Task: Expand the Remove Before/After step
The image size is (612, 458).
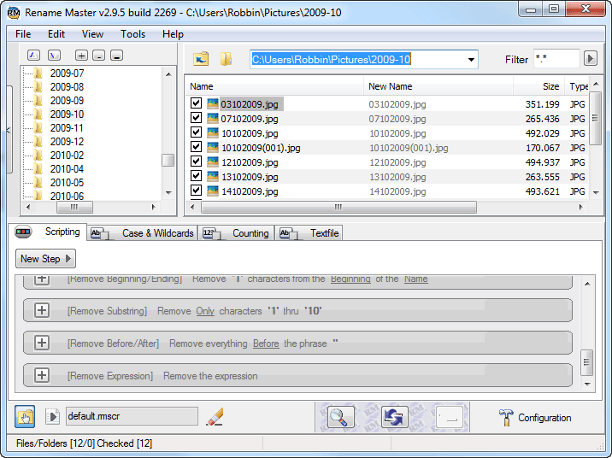Action: point(41,343)
